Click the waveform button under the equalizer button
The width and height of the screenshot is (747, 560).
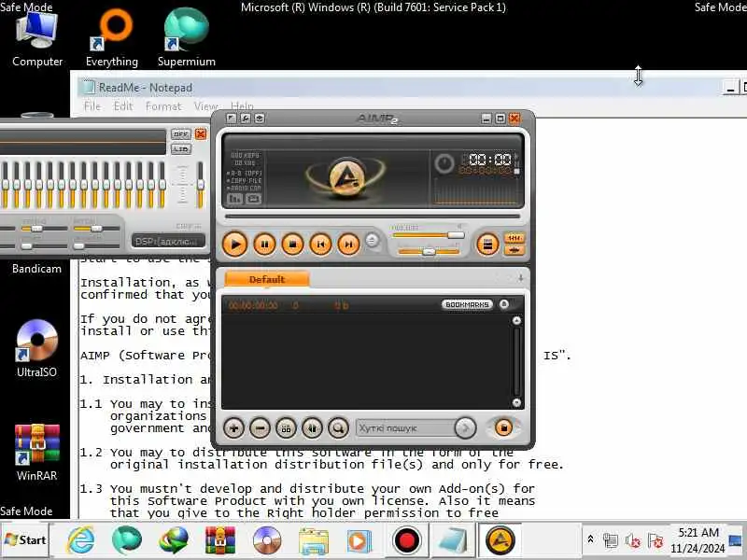514,250
